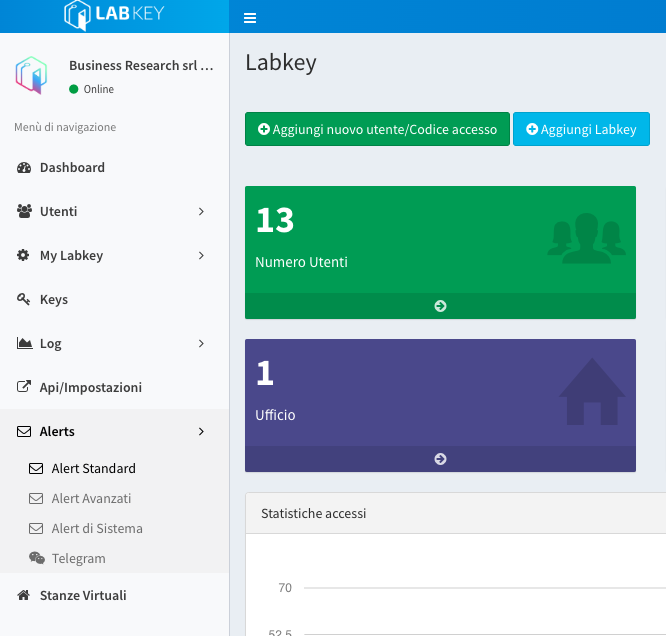
Task: Open the Ufficio card footer link
Action: (440, 459)
